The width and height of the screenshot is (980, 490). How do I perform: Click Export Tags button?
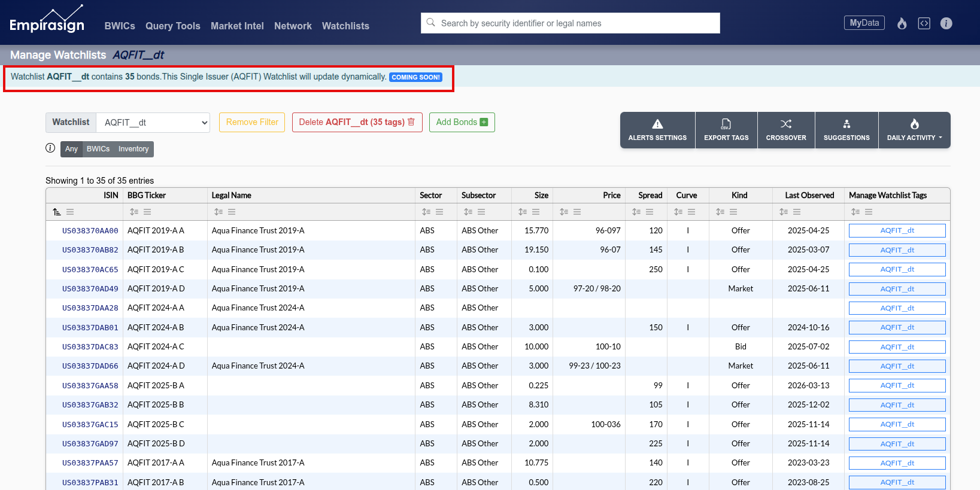[726, 130]
